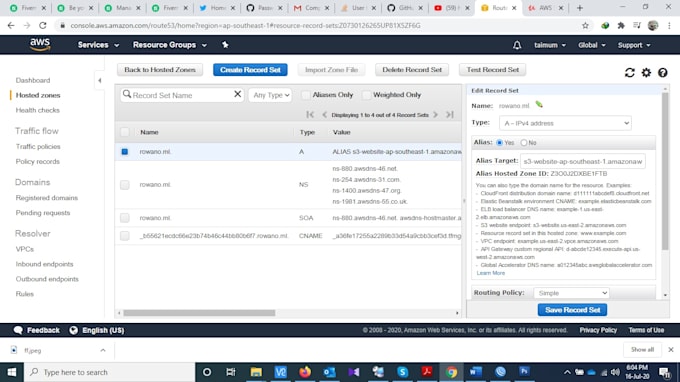
Task: Bookmark this page with star icon
Action: (x=585, y=26)
